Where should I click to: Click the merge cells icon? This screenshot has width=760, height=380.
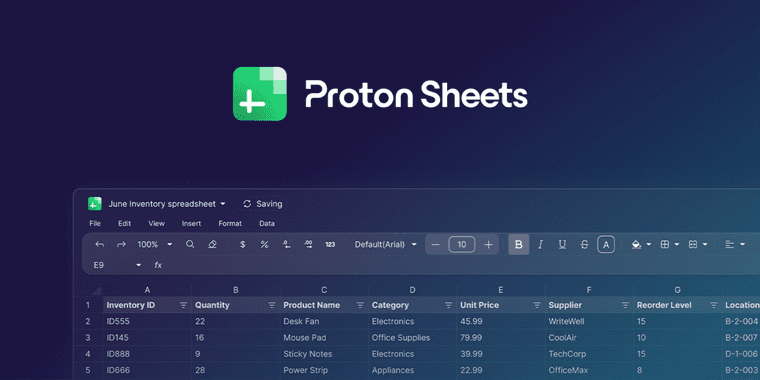[693, 245]
